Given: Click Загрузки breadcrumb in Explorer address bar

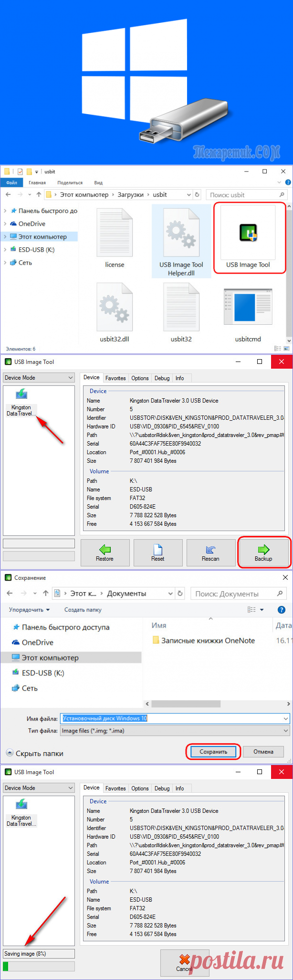Looking at the screenshot, I should [x=130, y=194].
